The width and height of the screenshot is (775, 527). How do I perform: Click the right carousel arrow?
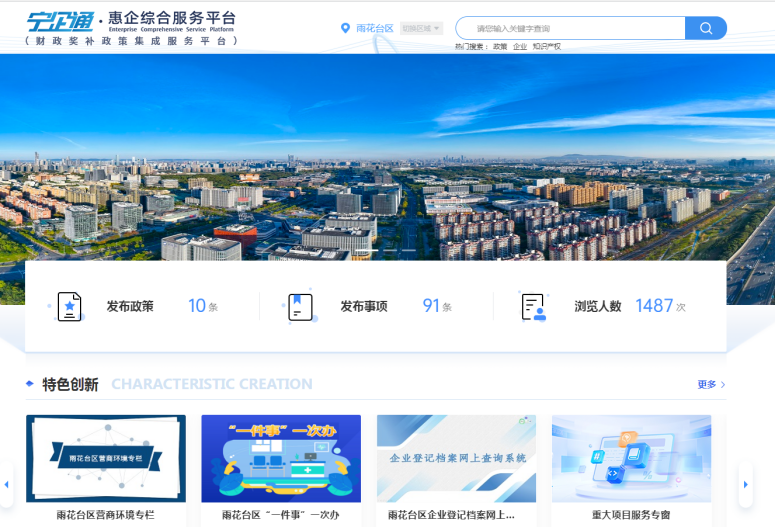point(745,484)
